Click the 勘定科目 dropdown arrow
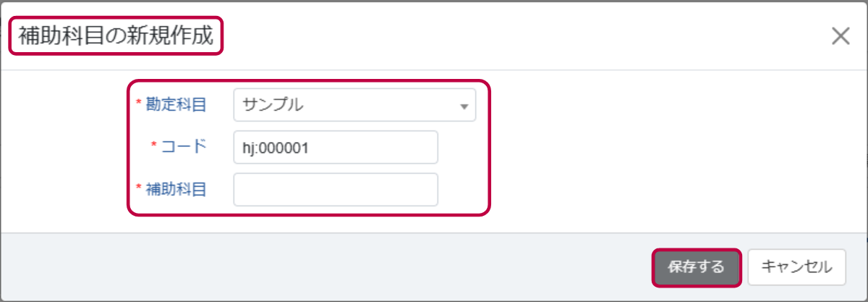 click(464, 106)
